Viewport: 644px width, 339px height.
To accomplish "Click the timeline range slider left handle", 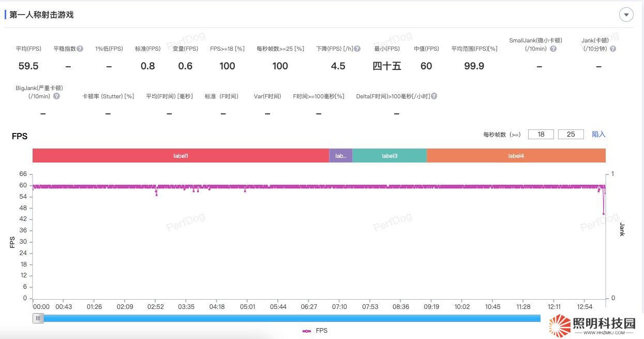I will point(38,318).
